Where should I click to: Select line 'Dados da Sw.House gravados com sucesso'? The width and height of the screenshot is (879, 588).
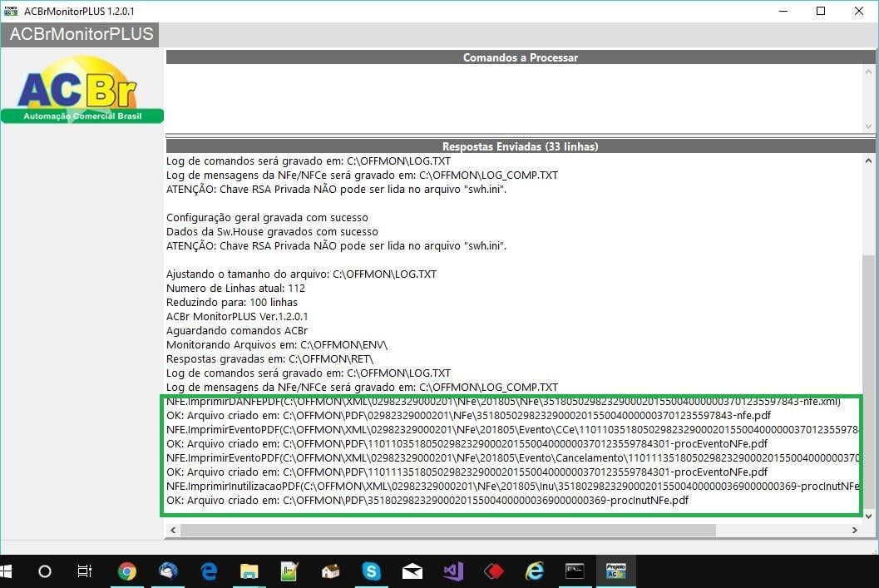point(272,231)
